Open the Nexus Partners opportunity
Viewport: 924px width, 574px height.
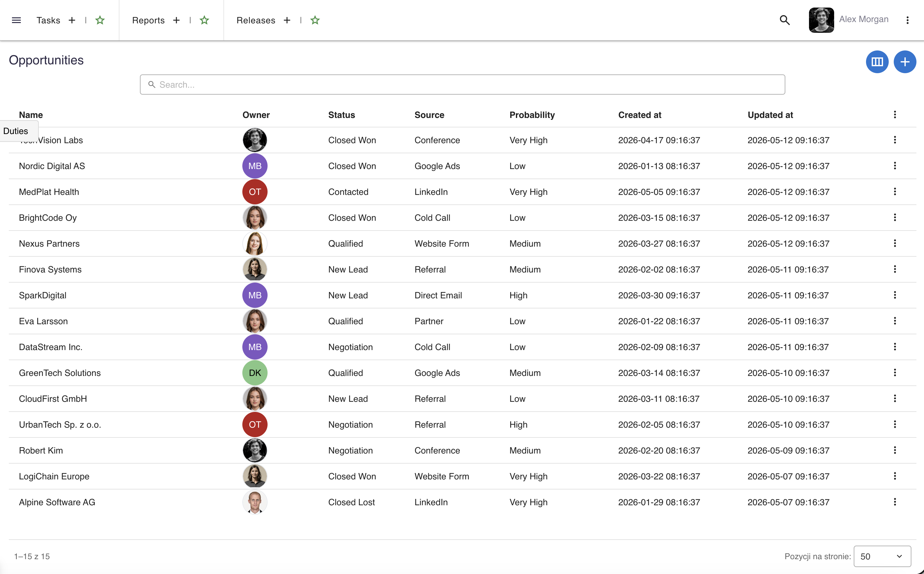click(x=49, y=243)
